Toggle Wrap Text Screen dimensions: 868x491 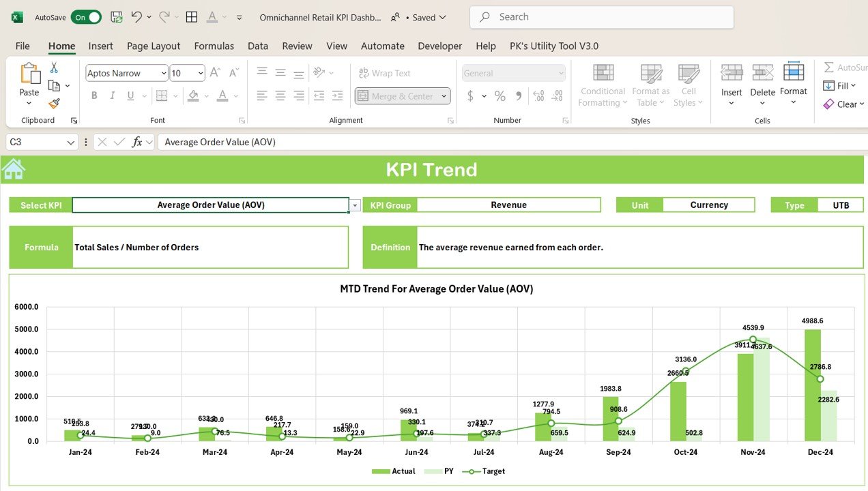[384, 73]
